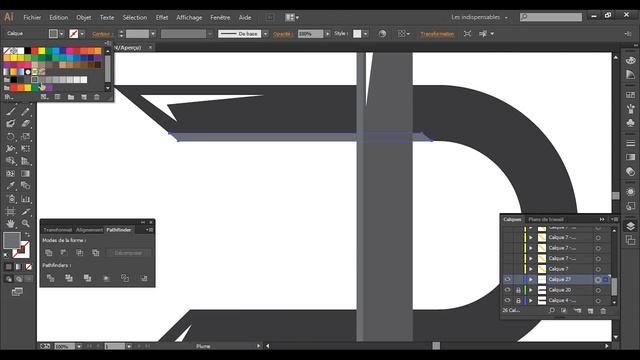The height and width of the screenshot is (360, 640).
Task: Select the Scale tool
Action: [25, 136]
